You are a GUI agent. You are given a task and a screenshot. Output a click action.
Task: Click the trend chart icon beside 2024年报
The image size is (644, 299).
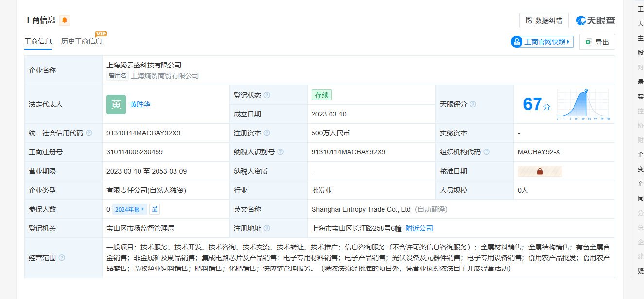(155, 209)
